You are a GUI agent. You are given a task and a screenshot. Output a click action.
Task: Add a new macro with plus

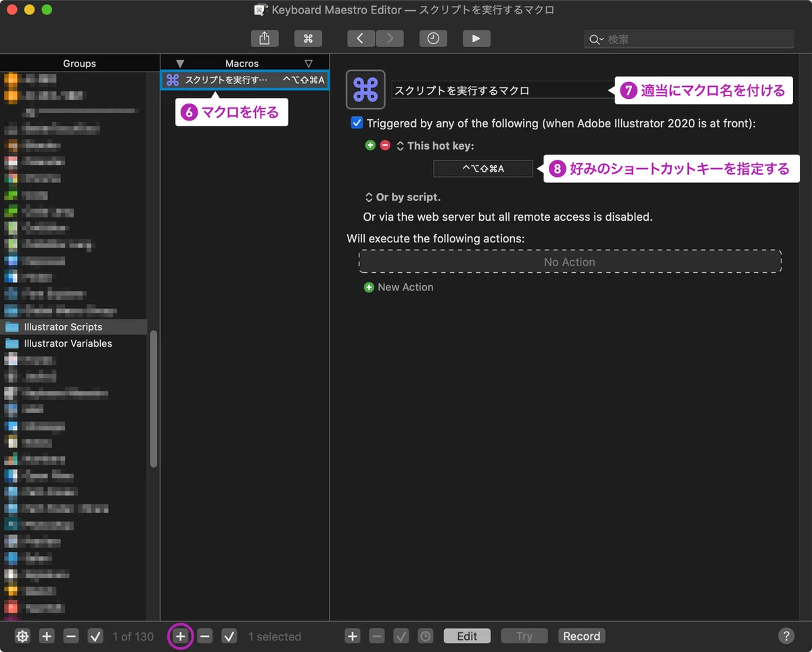coord(180,636)
